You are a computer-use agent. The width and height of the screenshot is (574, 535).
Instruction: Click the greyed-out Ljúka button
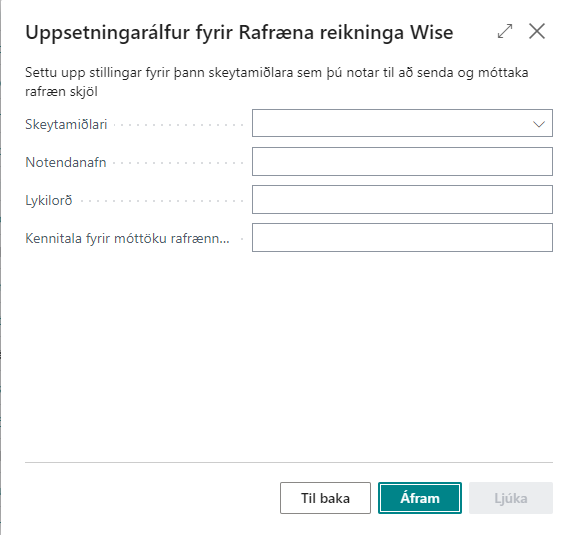[x=511, y=498]
